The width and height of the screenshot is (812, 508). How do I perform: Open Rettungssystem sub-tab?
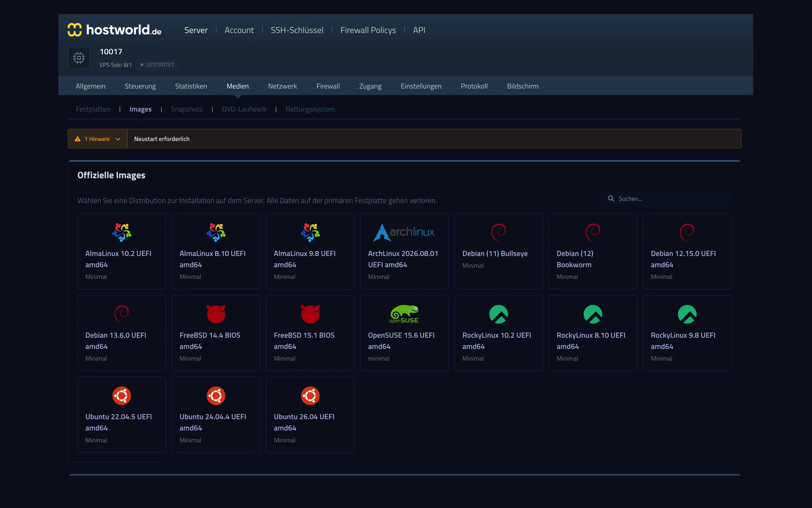point(310,109)
